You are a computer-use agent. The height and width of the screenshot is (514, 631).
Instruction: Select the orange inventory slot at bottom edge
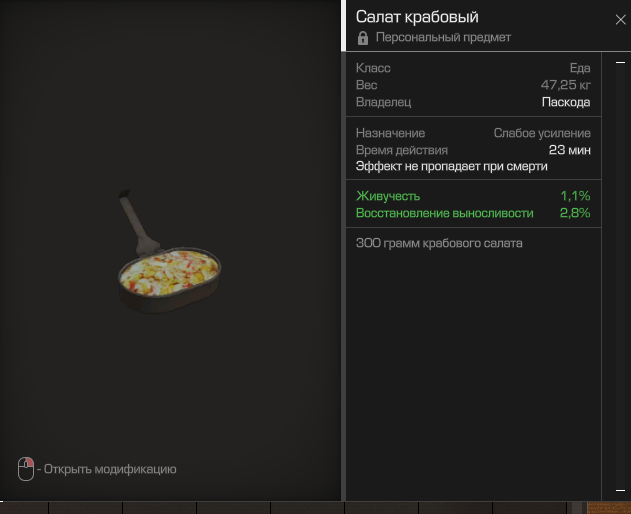(609, 508)
